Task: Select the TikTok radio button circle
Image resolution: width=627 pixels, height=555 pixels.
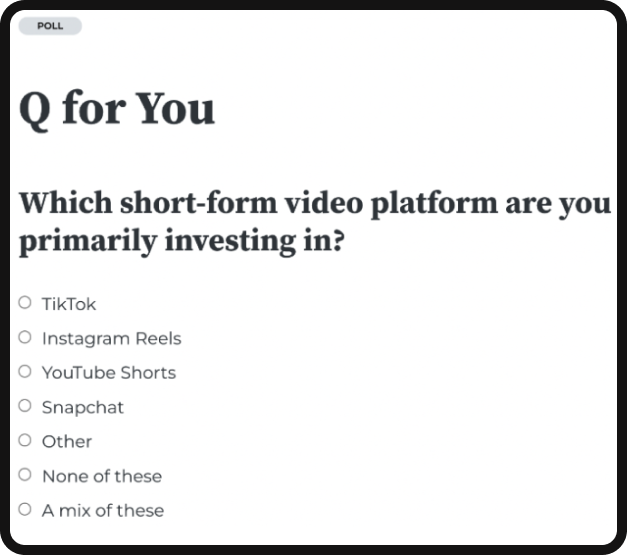Action: (x=25, y=303)
